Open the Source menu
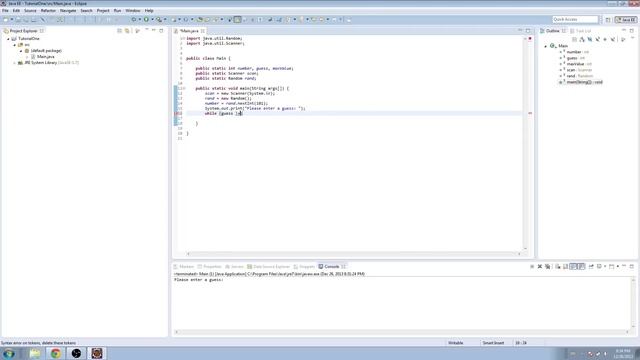This screenshot has width=640, height=360. [30, 11]
